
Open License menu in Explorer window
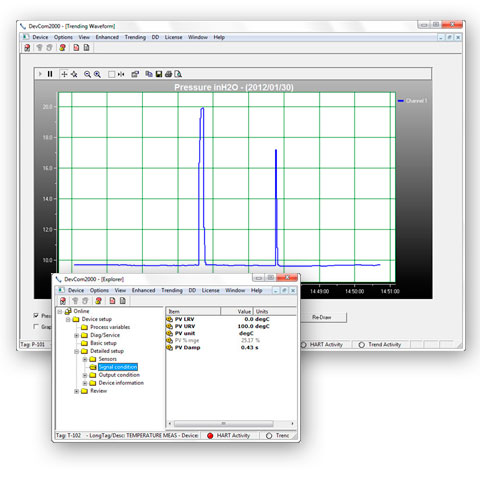[x=211, y=290]
